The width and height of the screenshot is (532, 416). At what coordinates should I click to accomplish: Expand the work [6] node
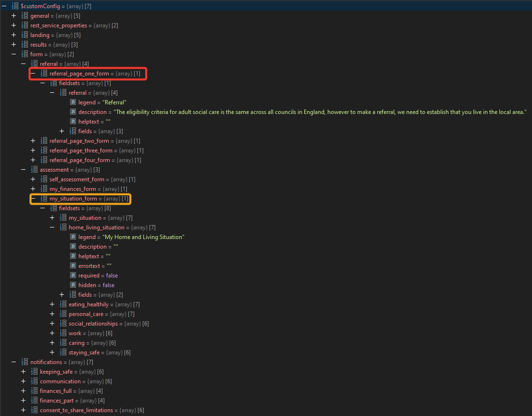[52, 333]
